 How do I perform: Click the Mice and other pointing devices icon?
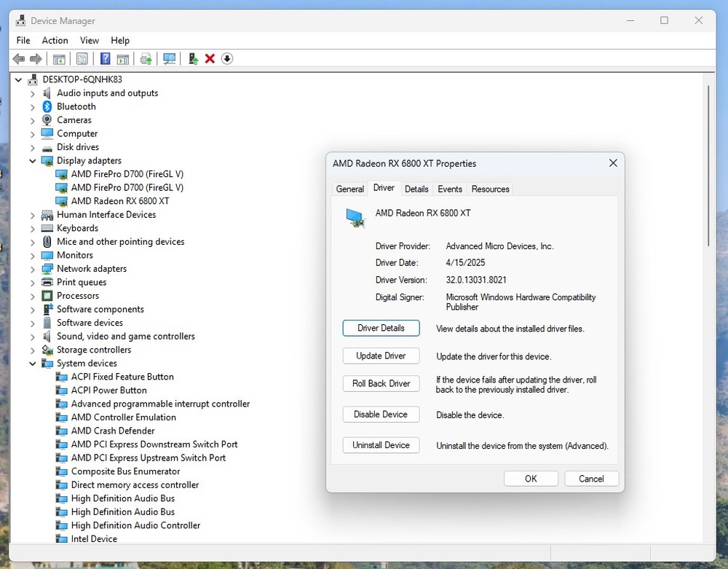pos(47,242)
